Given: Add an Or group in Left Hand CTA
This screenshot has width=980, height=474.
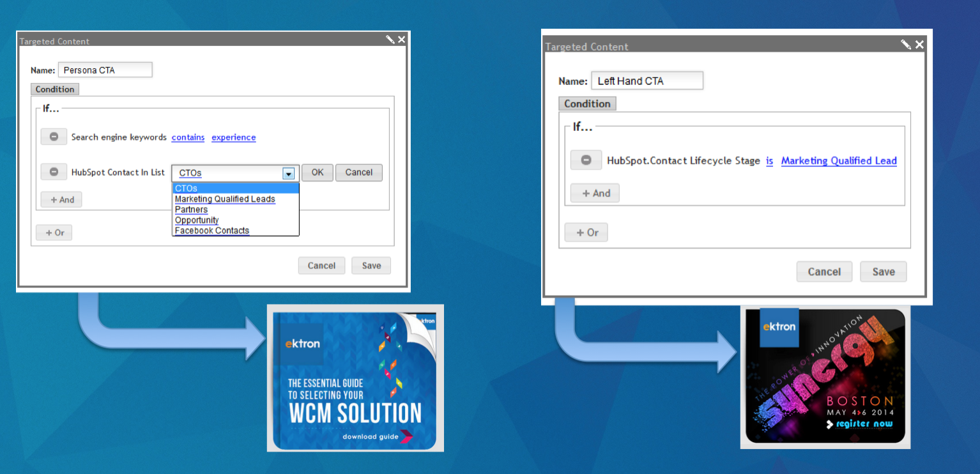Looking at the screenshot, I should (x=586, y=233).
